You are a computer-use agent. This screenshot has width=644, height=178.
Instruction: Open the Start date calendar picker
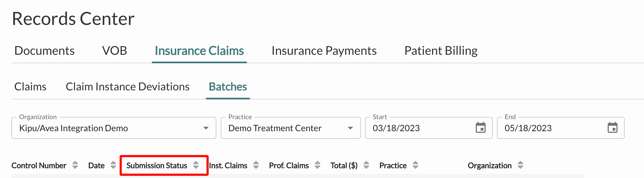[480, 128]
